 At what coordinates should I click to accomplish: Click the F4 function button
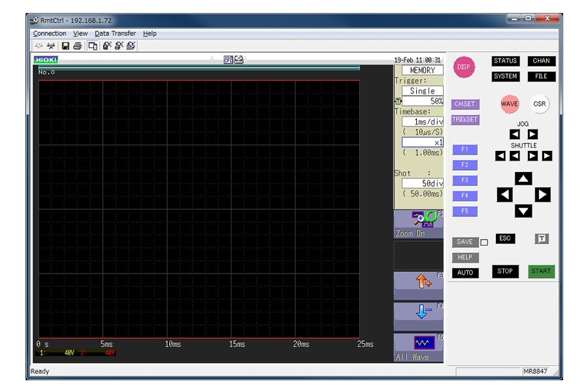(465, 195)
